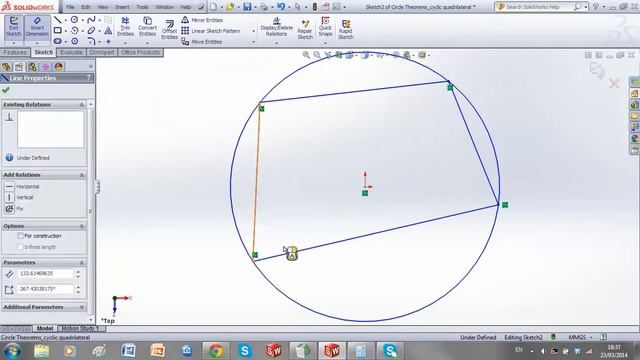The height and width of the screenshot is (360, 640).
Task: Activate the Smart Dimension tool
Action: tap(37, 27)
